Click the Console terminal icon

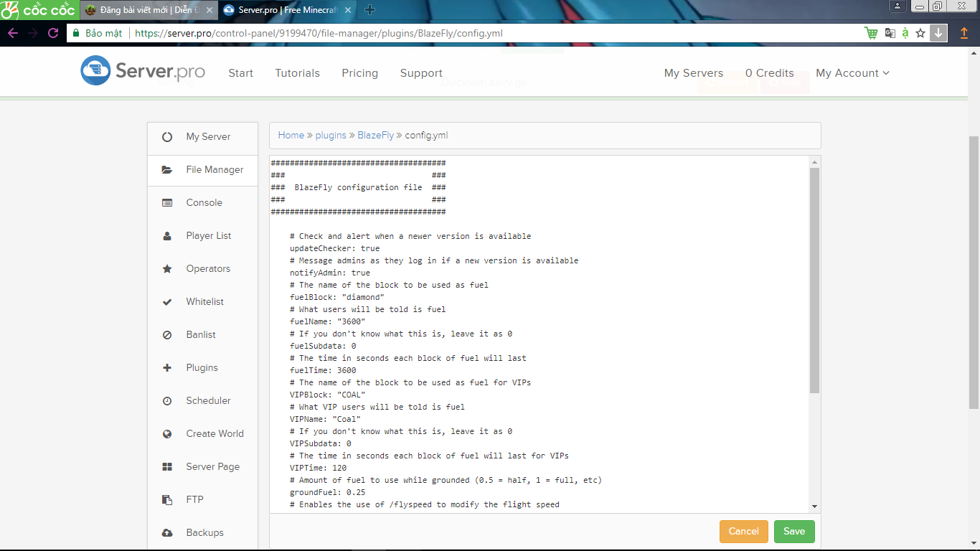pos(167,203)
